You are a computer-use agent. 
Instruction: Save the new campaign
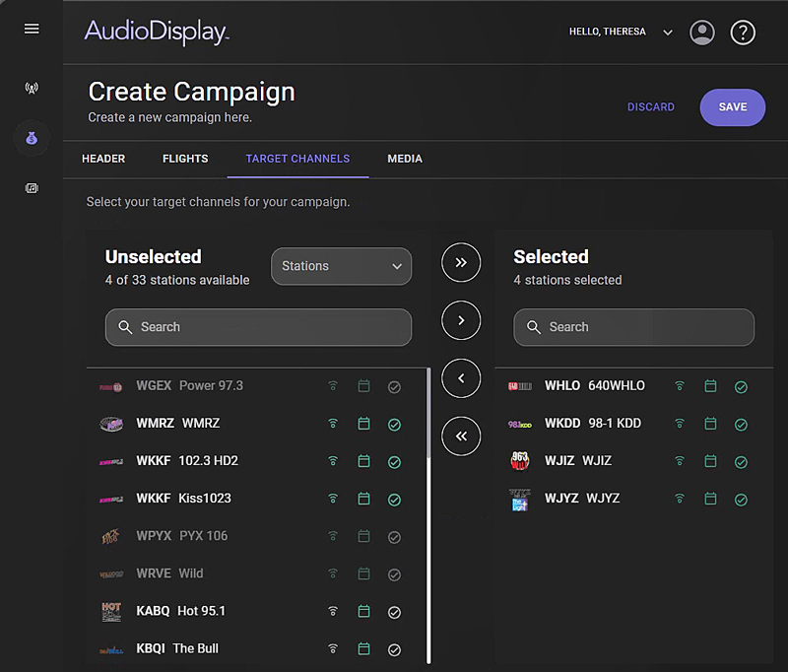coord(732,107)
